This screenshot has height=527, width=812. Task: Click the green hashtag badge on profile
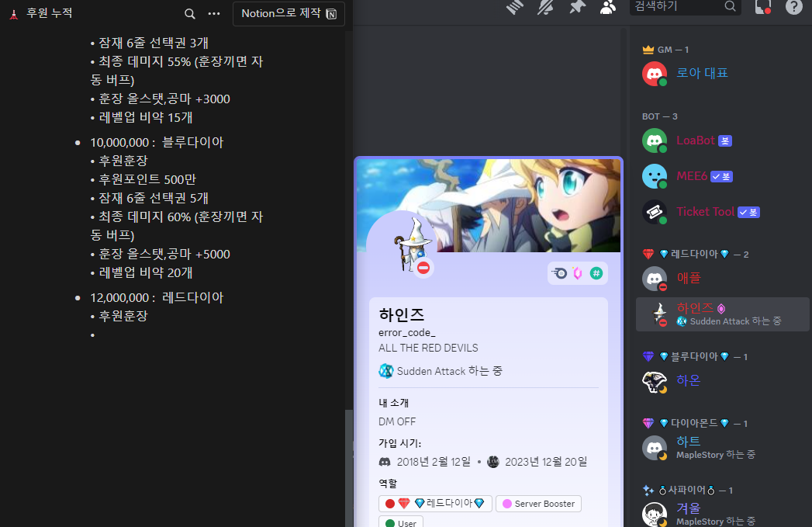point(596,273)
